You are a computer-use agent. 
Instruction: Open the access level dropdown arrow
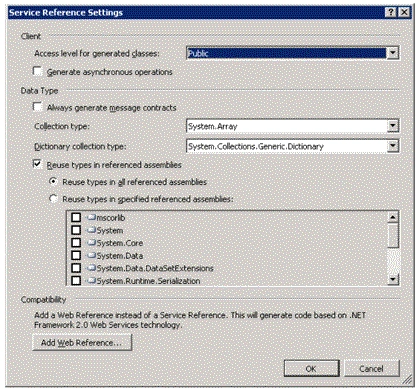[x=393, y=53]
